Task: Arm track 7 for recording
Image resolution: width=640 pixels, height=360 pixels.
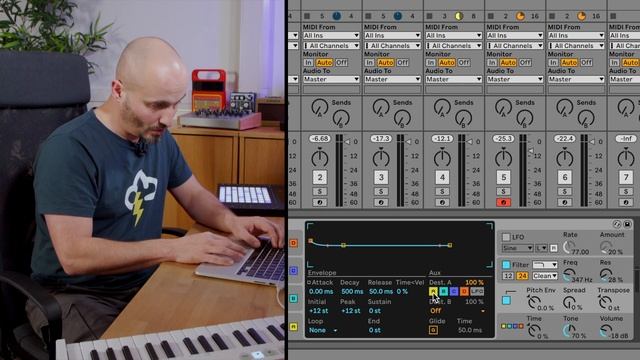Action: (626, 202)
